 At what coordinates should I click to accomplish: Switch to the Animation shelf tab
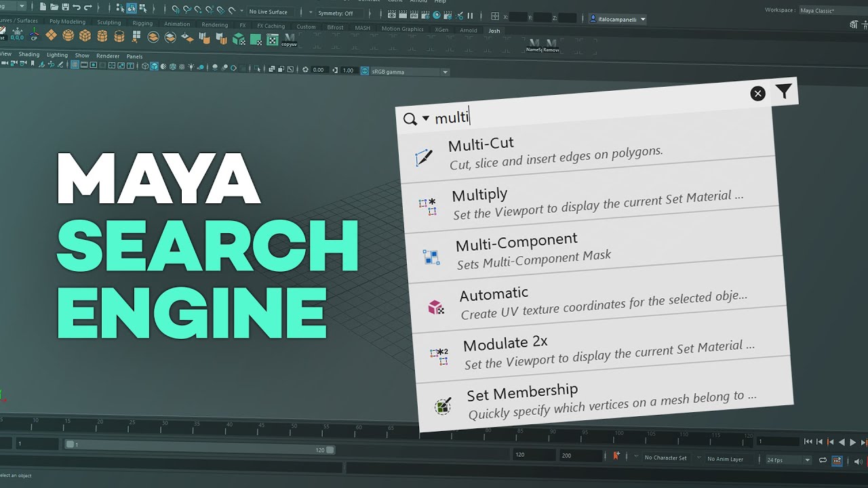coord(177,24)
